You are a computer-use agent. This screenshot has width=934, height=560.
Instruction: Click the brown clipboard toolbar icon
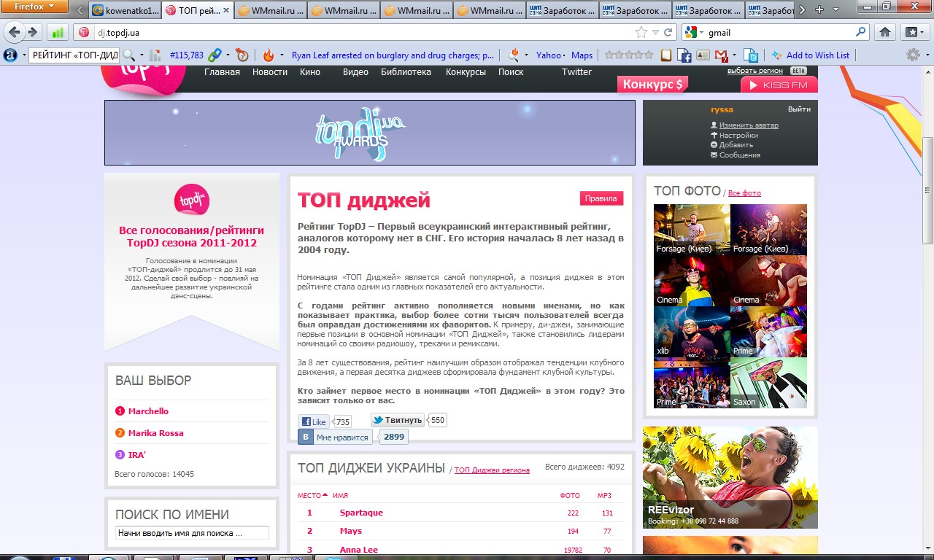click(x=665, y=55)
